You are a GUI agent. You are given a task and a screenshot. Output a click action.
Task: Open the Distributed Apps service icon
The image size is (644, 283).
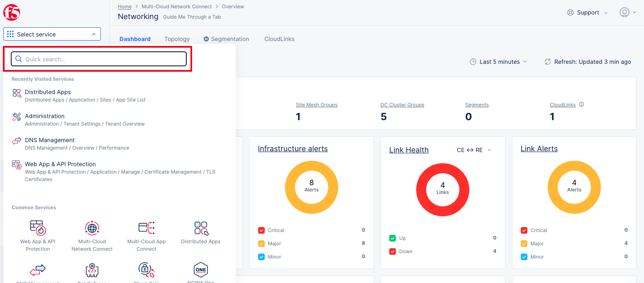pos(201,228)
